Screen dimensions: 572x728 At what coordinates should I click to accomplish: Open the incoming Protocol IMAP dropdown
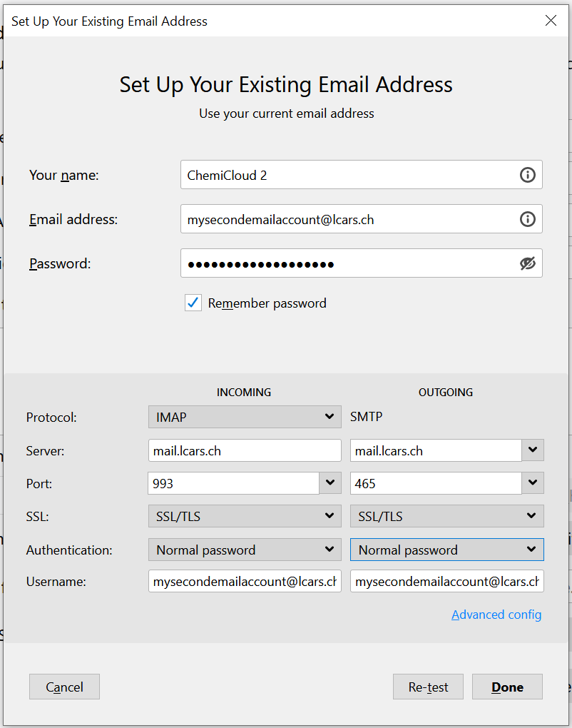244,417
